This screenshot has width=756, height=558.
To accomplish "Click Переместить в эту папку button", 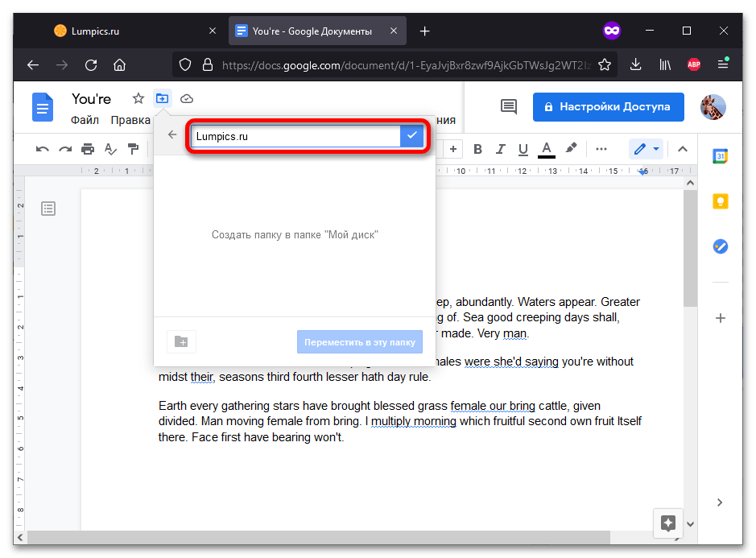I will point(359,342).
